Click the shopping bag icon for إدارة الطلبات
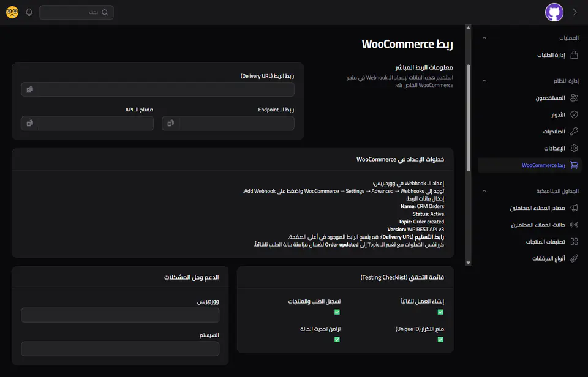 click(x=574, y=55)
